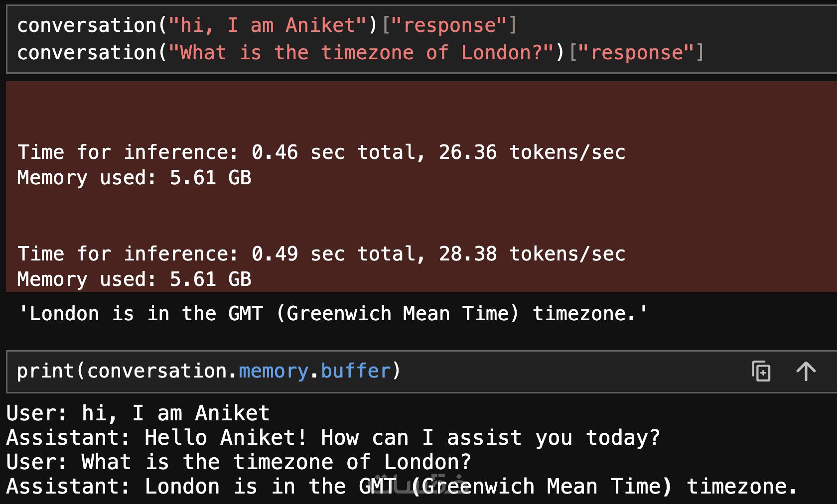
Task: Click the first "Memory used: 5.61 GB" line
Action: (134, 177)
